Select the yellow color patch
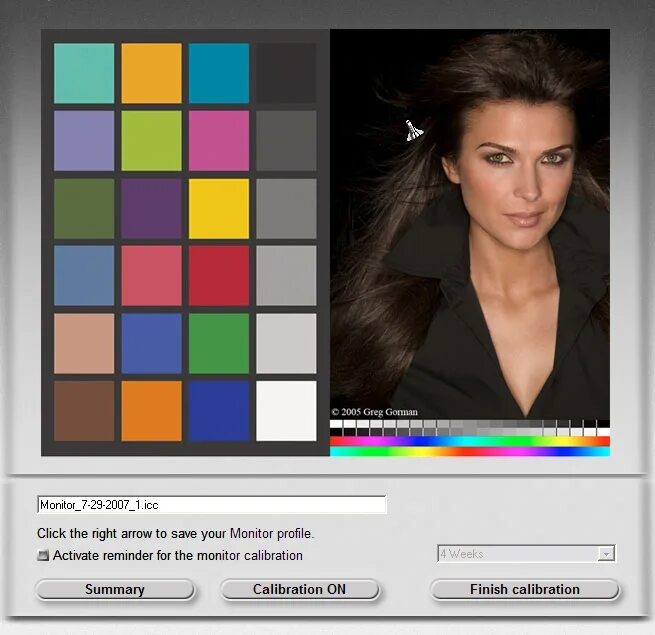Viewport: 655px width, 635px height. click(219, 208)
